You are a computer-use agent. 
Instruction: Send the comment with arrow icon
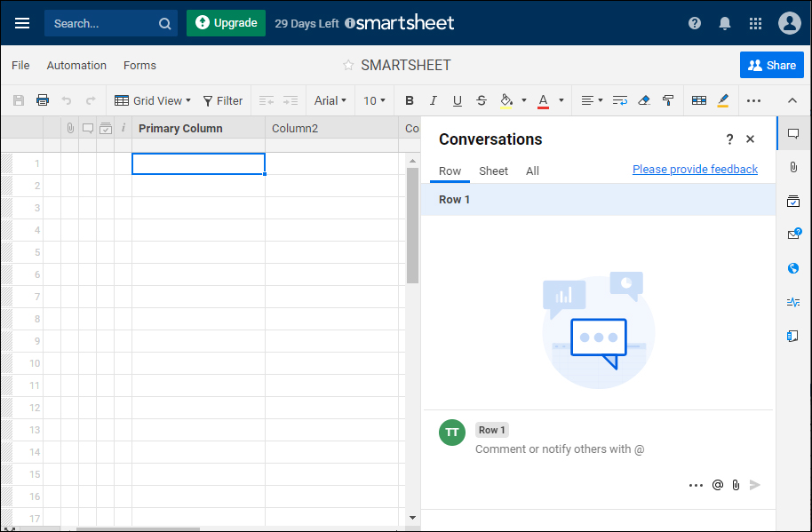(754, 485)
